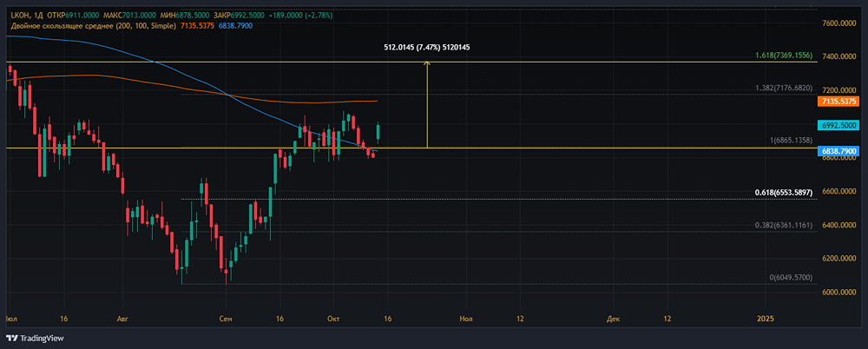Viewport: 868px width, 349px height.
Task: Click the 6000.0000 price scale value
Action: pos(839,293)
